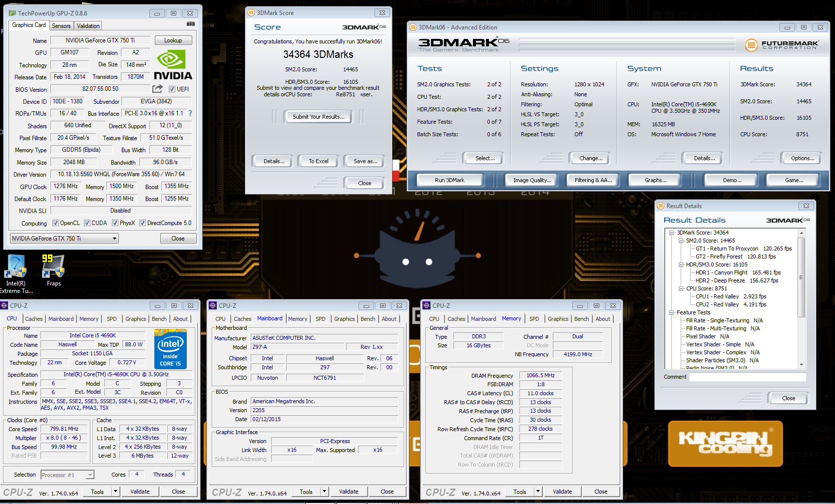Click the Filtering & AA button

(x=593, y=180)
